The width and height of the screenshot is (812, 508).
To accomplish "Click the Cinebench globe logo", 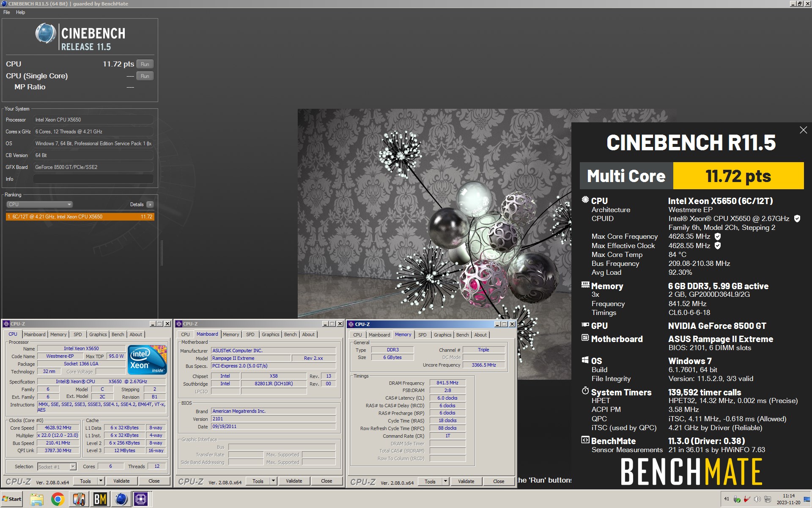I will coord(46,34).
